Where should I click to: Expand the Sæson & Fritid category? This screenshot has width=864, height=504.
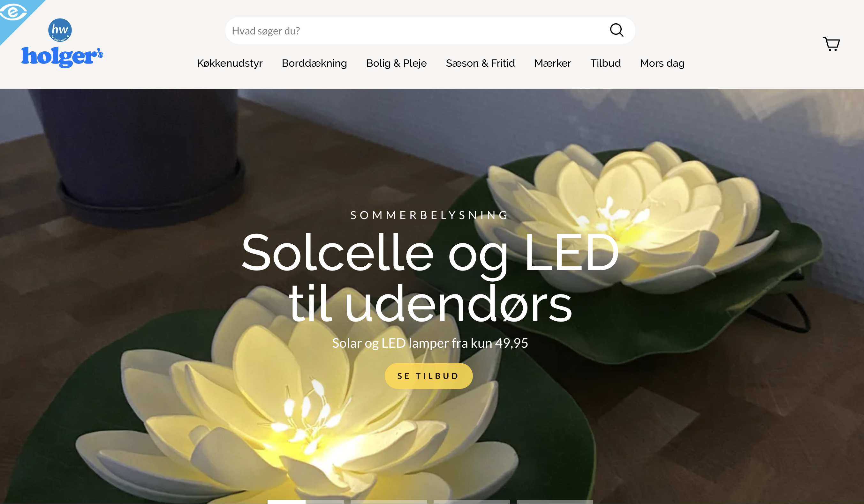(480, 63)
